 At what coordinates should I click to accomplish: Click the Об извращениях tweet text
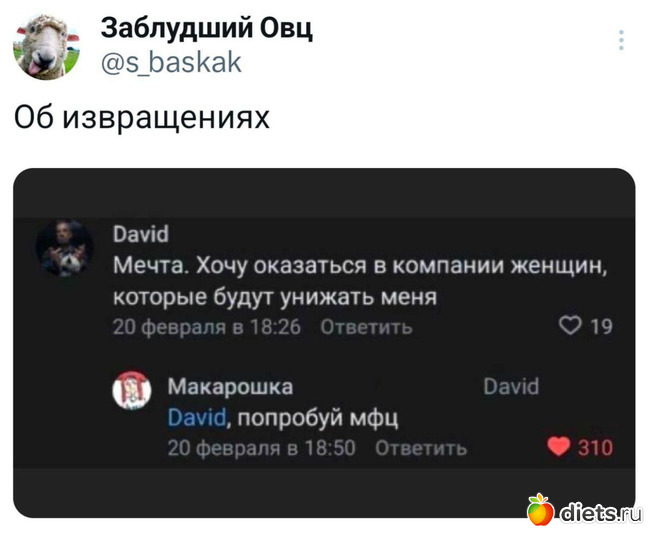[x=142, y=118]
